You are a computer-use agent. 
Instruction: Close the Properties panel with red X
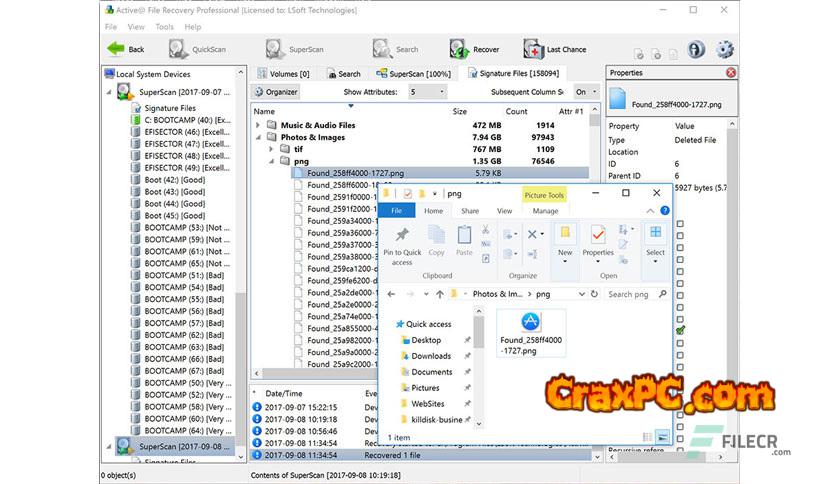click(x=731, y=73)
